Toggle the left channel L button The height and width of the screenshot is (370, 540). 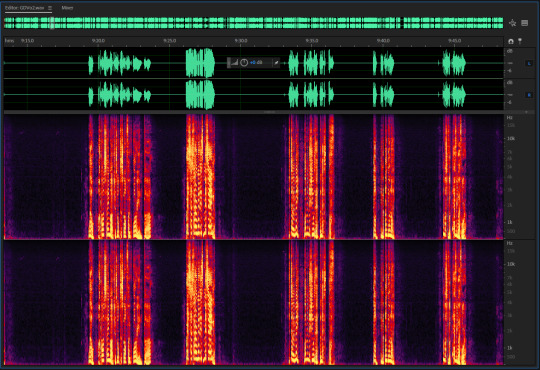(529, 63)
